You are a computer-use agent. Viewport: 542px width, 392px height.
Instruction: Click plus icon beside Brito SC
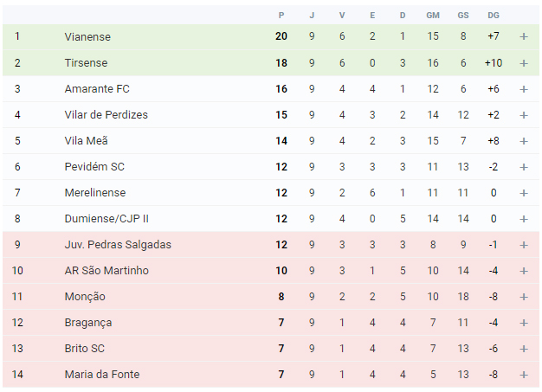coord(524,349)
